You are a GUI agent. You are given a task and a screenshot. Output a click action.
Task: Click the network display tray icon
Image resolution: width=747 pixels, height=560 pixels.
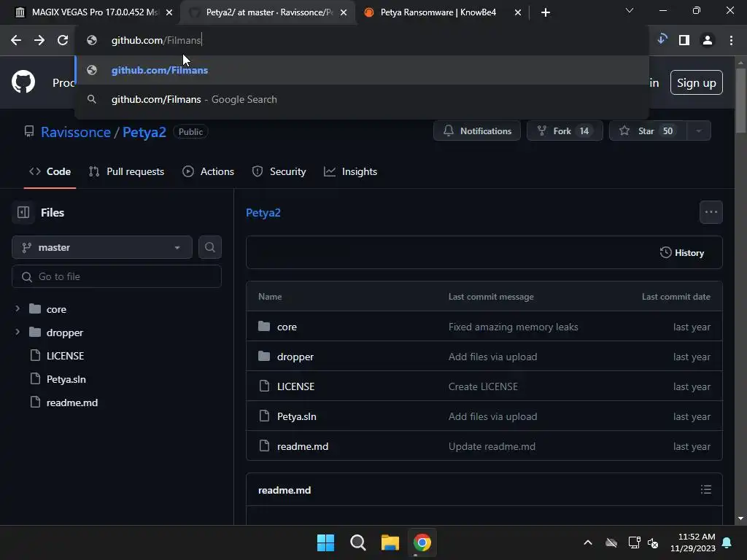click(x=634, y=542)
